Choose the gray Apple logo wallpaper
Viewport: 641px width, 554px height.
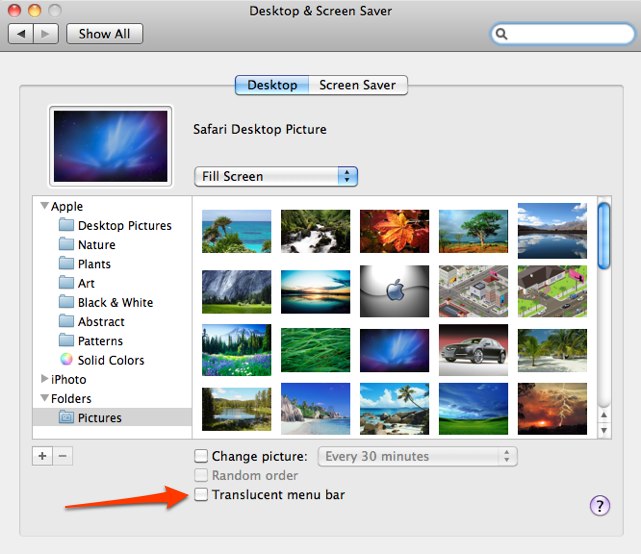pyautogui.click(x=394, y=291)
